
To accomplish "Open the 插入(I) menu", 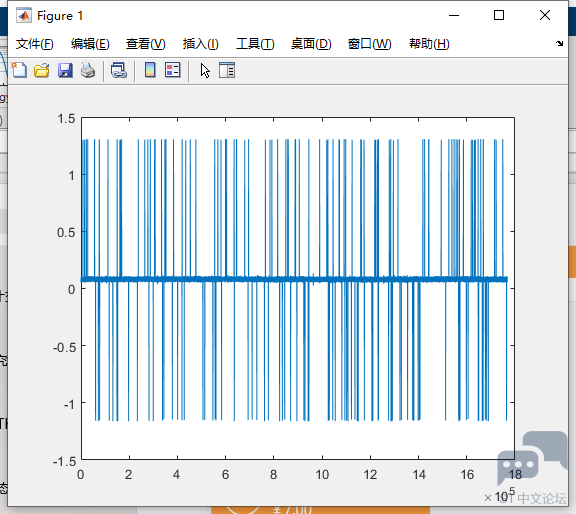I will (x=201, y=44).
